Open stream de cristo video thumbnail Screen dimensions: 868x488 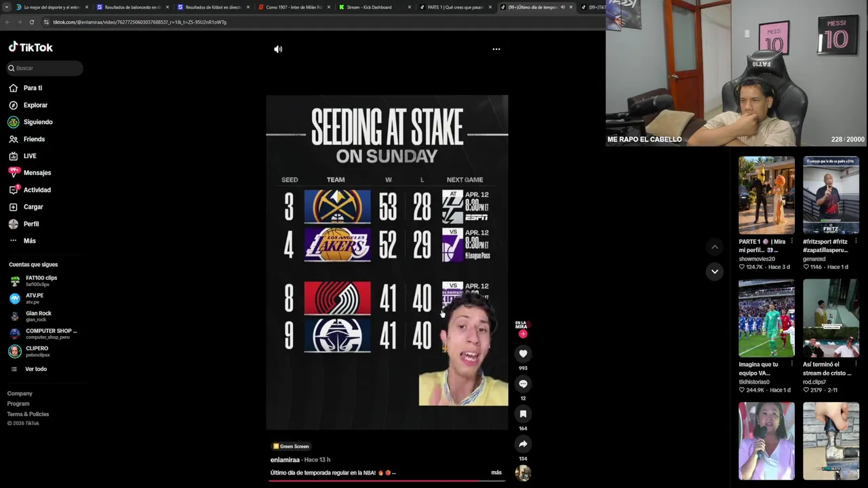pyautogui.click(x=831, y=319)
